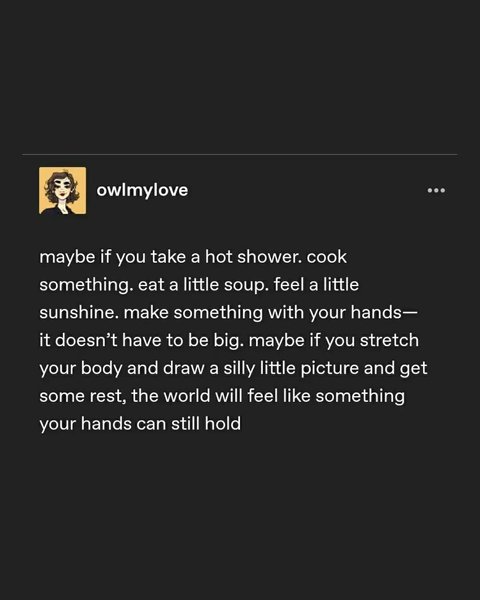This screenshot has height=600, width=480.
Task: Click owlmylove's avatar picture
Action: 62,190
